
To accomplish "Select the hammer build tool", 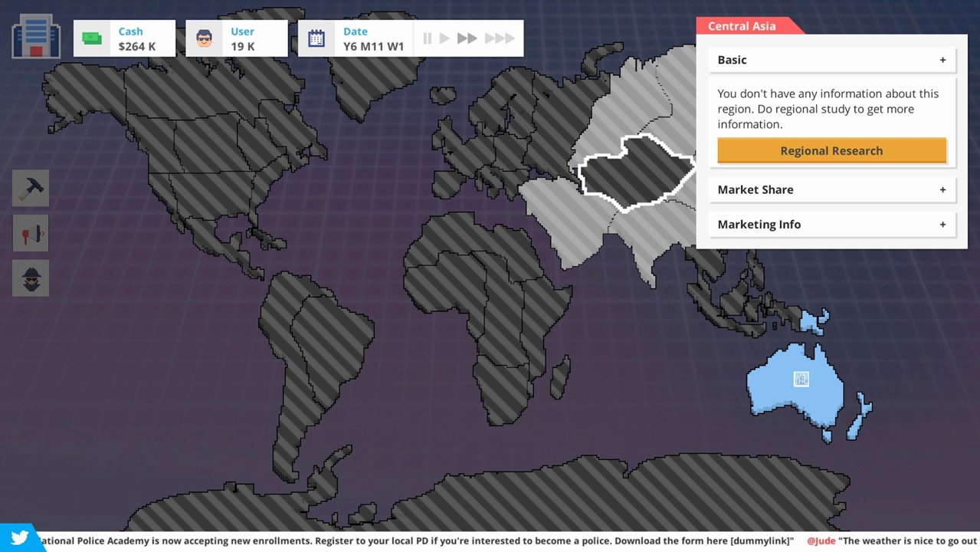I will tap(31, 188).
